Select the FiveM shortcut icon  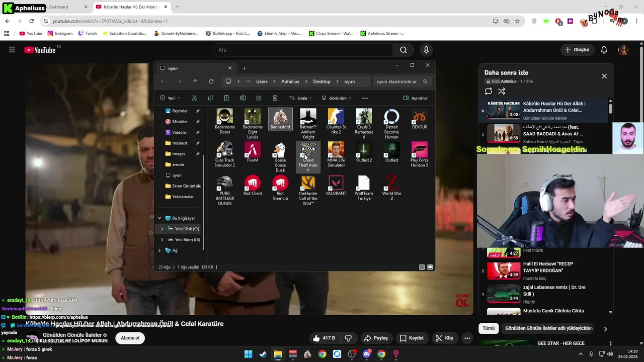click(x=253, y=152)
